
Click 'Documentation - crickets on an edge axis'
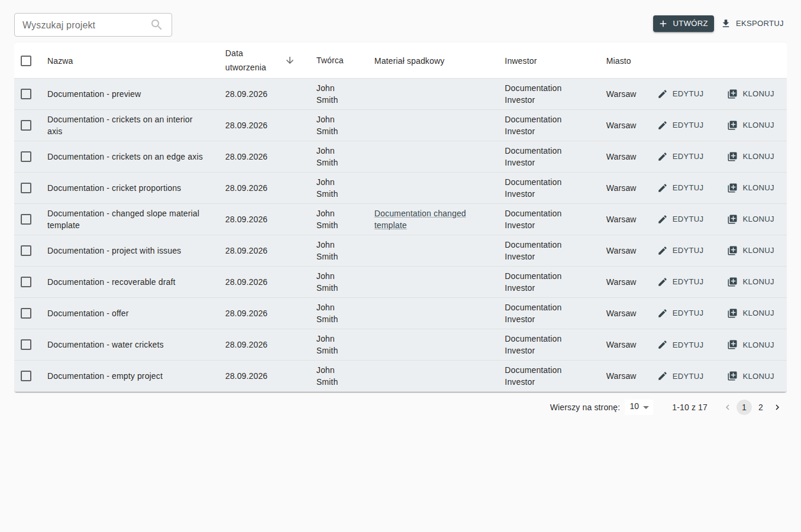[x=125, y=157]
